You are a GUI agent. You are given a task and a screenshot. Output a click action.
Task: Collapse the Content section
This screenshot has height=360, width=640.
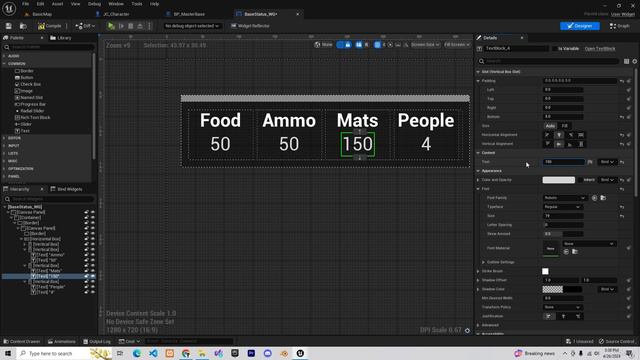478,153
